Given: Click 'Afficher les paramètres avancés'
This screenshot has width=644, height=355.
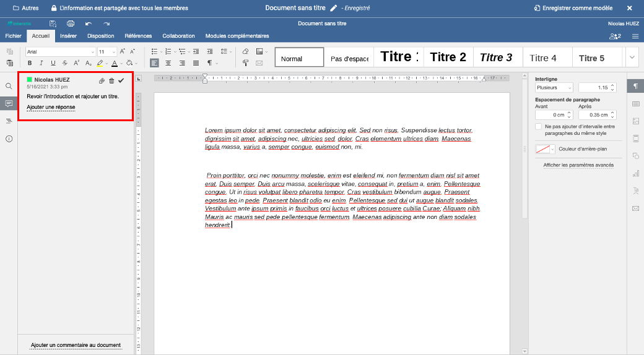Looking at the screenshot, I should click(578, 165).
